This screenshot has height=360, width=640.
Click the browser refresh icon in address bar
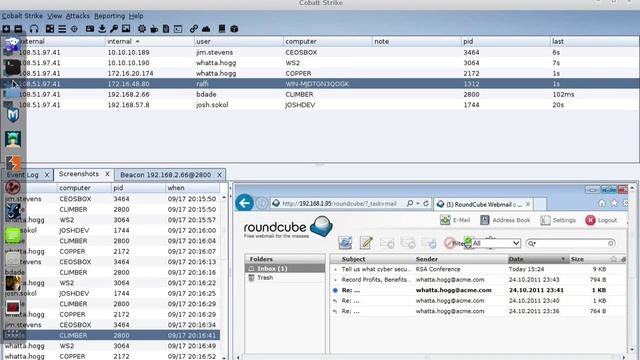click(x=426, y=203)
